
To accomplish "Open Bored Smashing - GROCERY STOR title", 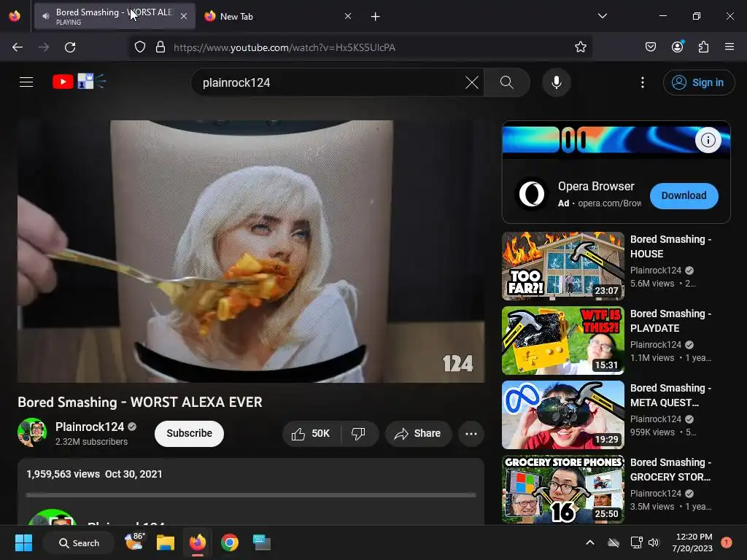I will pyautogui.click(x=670, y=470).
